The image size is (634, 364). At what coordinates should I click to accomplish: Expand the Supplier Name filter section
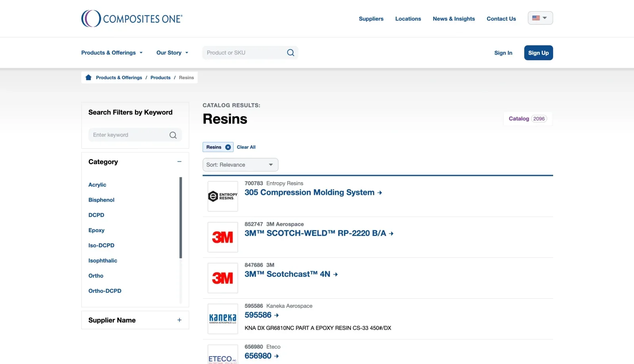tap(180, 320)
